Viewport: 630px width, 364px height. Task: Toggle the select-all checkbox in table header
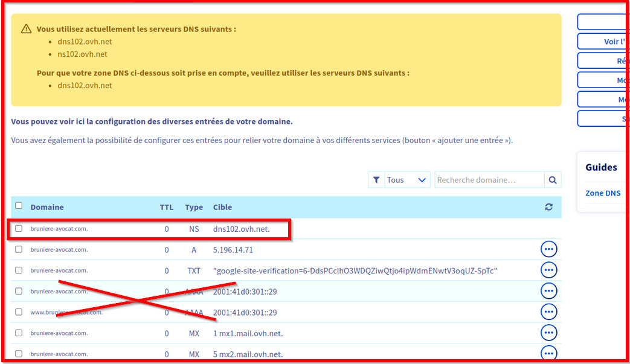tap(19, 206)
